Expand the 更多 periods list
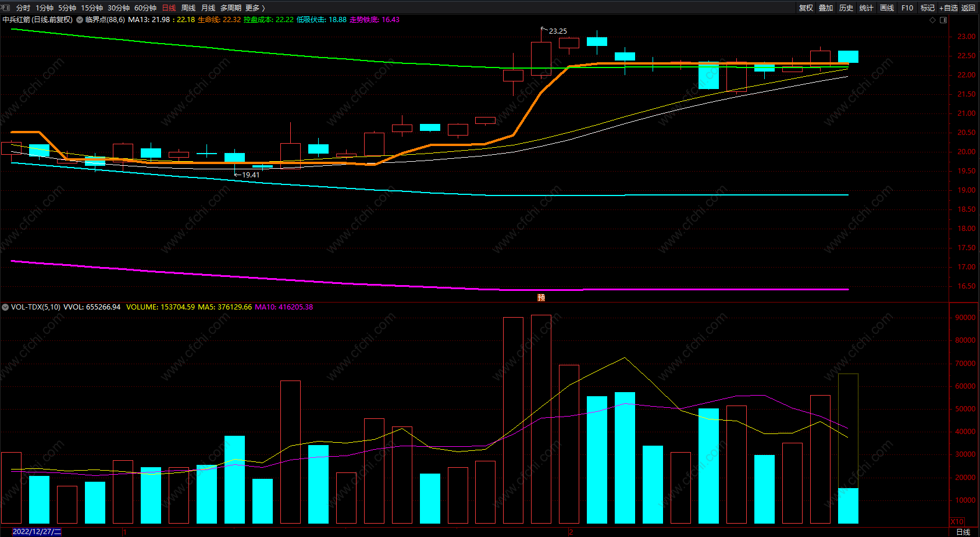The width and height of the screenshot is (980, 537). (x=255, y=8)
